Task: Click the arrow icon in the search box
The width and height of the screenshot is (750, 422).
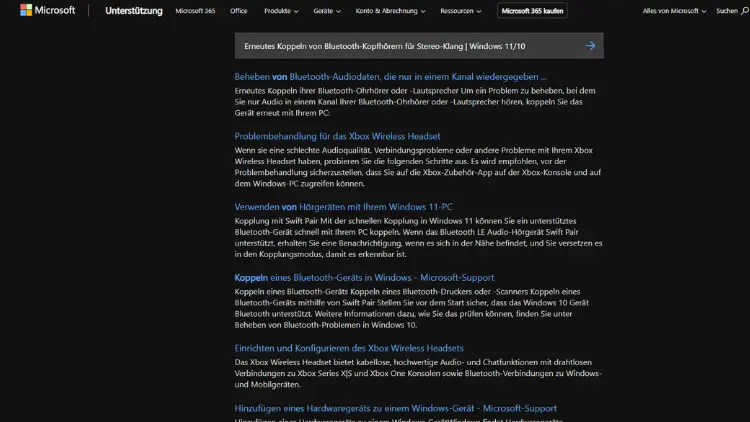Action: click(590, 46)
